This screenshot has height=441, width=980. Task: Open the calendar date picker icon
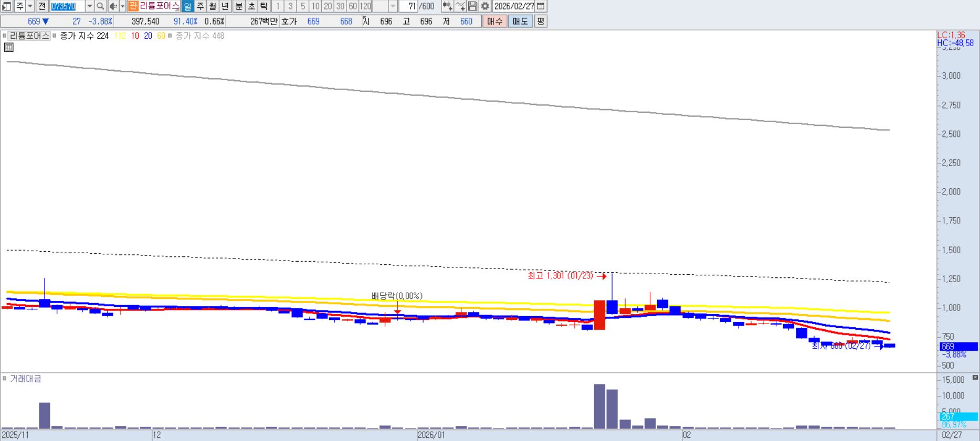(x=541, y=6)
